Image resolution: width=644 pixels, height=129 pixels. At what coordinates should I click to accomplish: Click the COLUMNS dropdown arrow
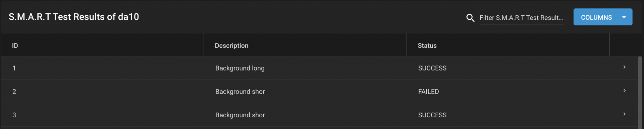click(624, 17)
